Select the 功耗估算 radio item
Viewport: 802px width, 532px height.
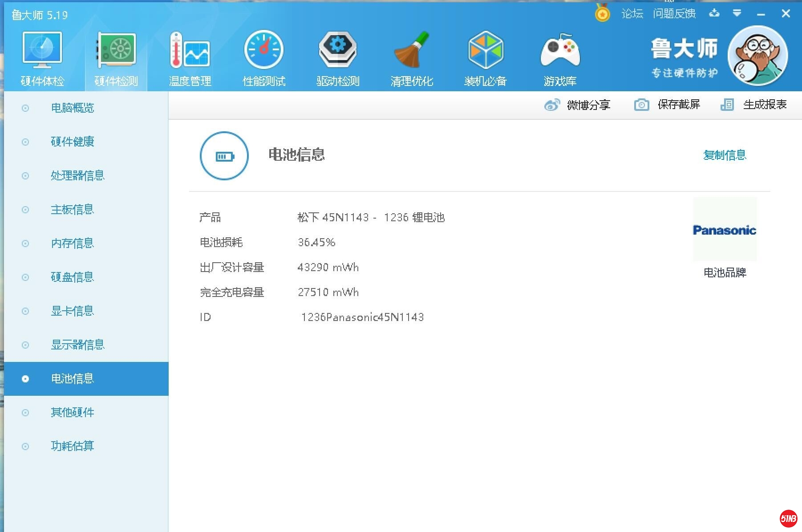coord(73,446)
